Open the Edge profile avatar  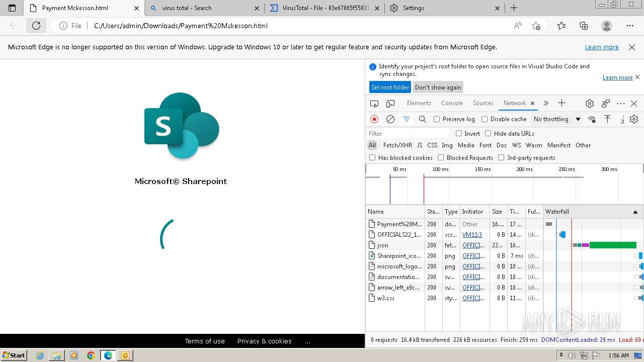(x=607, y=26)
